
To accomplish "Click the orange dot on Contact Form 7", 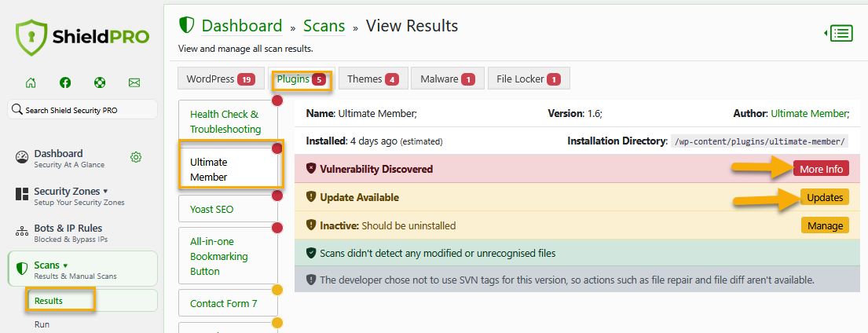I will pos(277,290).
